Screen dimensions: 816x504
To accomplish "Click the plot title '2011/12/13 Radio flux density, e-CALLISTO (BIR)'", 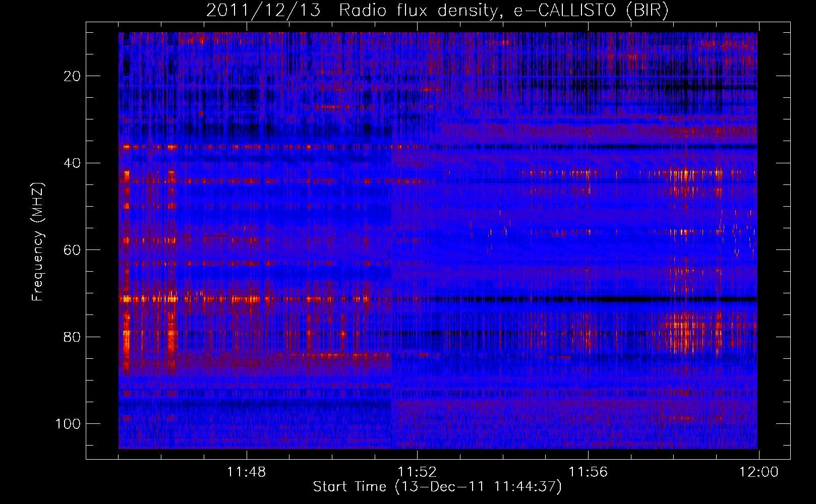I will 437,11.
